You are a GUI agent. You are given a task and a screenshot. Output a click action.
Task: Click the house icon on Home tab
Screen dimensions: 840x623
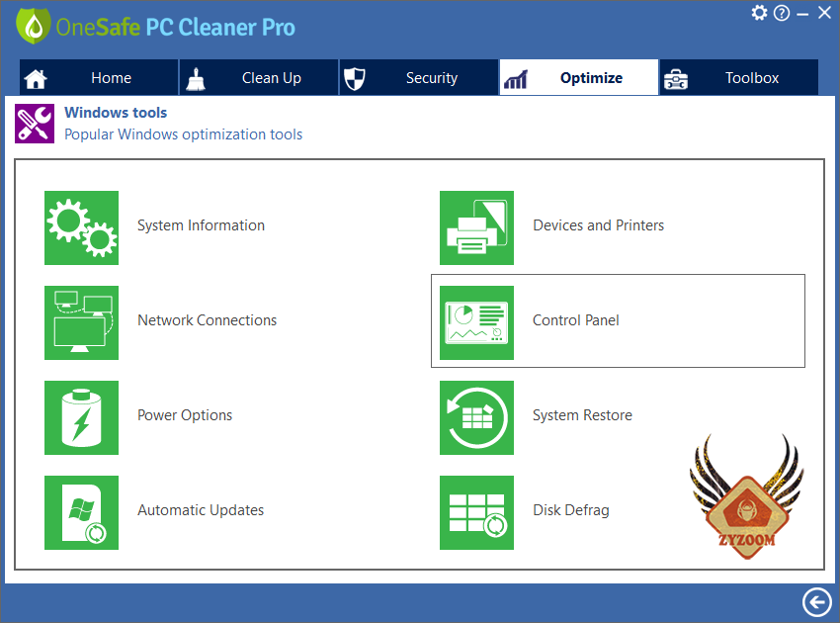tap(36, 79)
